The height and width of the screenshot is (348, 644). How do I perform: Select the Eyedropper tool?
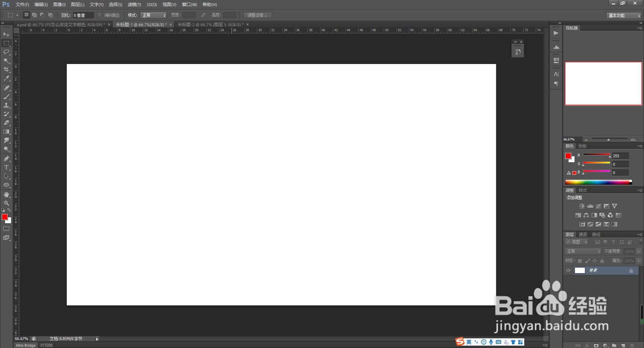coord(6,78)
